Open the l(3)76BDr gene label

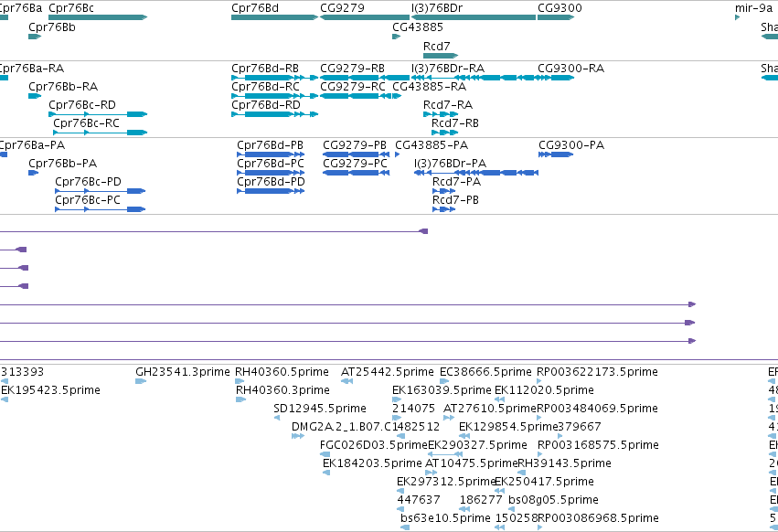tap(437, 8)
